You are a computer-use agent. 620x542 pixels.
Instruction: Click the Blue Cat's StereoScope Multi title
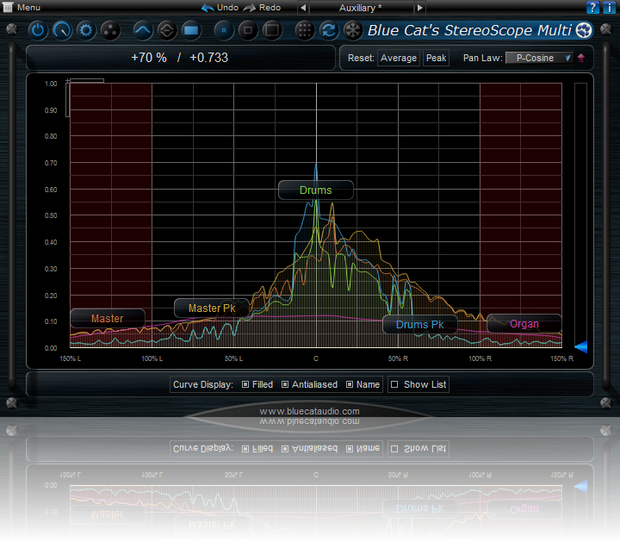(469, 30)
